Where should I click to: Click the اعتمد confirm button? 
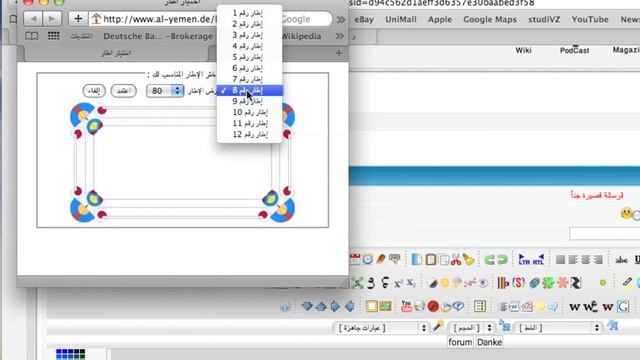pyautogui.click(x=123, y=91)
